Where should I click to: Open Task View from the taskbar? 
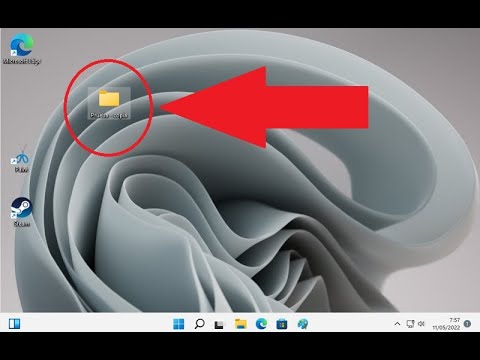(219, 324)
